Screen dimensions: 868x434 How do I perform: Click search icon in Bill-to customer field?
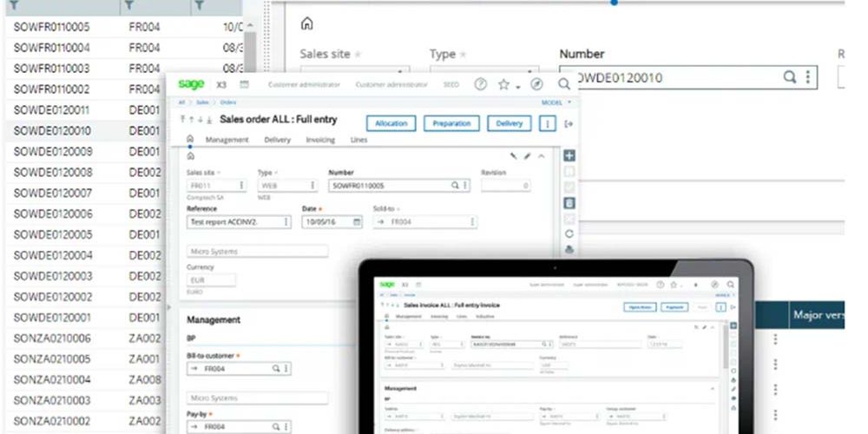[x=276, y=368]
